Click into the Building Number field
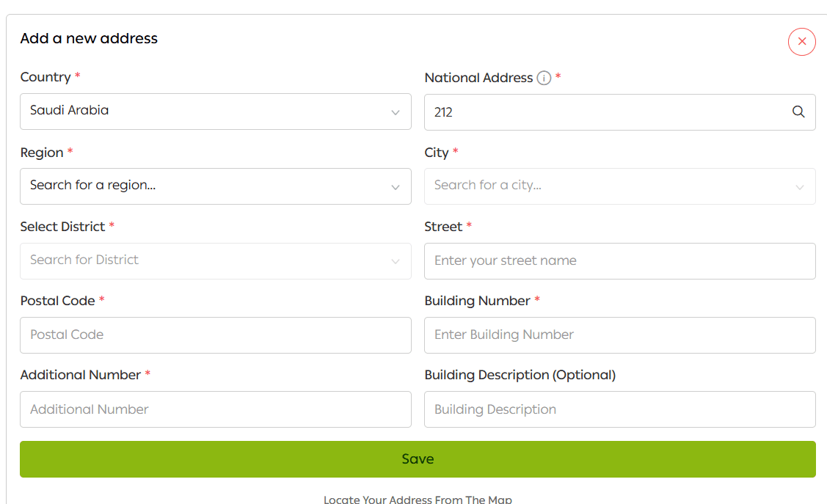Screen dimensions: 827x504 coord(619,335)
